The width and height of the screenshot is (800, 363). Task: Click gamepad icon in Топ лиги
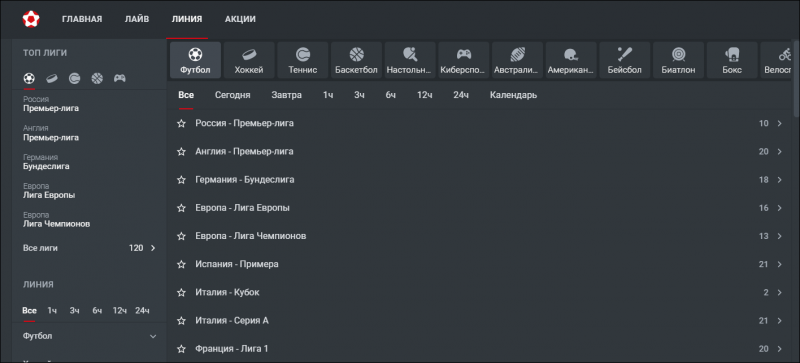coord(119,79)
